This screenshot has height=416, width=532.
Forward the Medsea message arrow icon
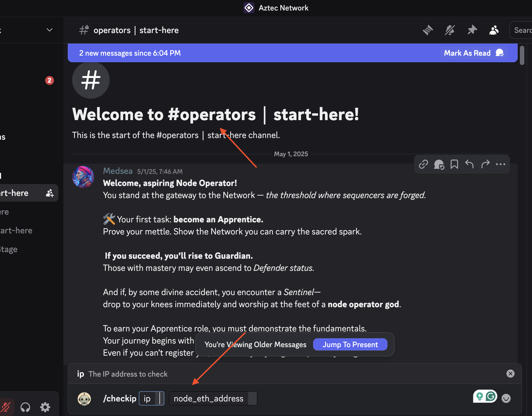coord(485,164)
